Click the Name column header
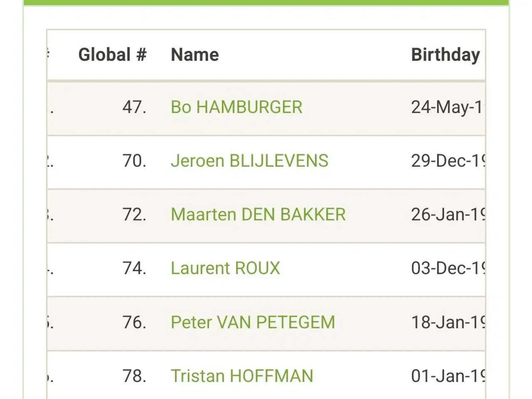Screen dimensions: 532x399 click(x=195, y=55)
